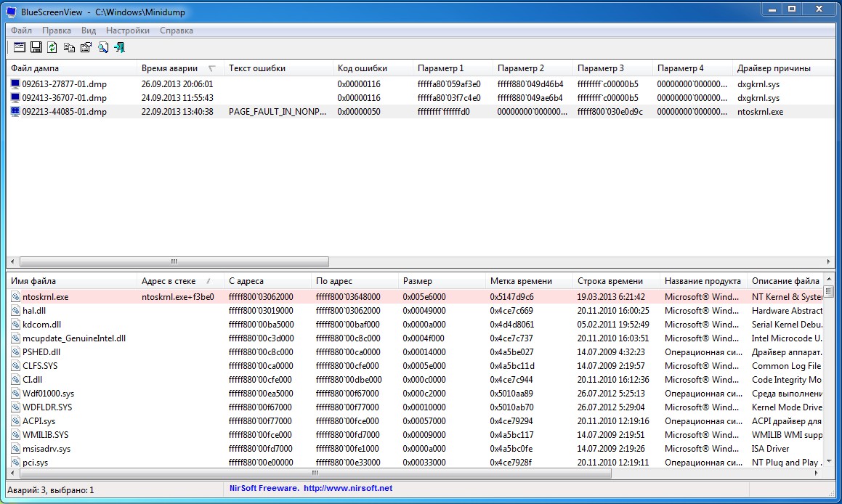The image size is (842, 504).
Task: Click the icon of 092413-36707-01.dmp
Action: [x=15, y=98]
